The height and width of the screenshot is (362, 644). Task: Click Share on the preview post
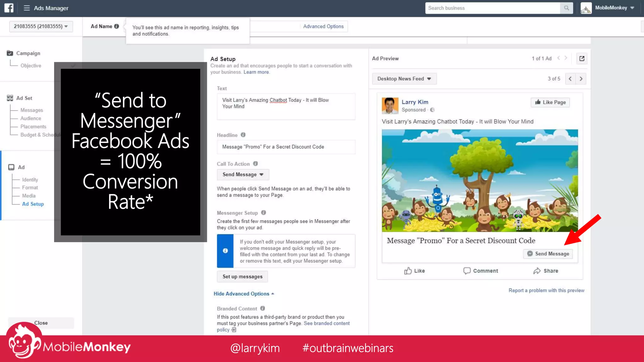coord(546,271)
